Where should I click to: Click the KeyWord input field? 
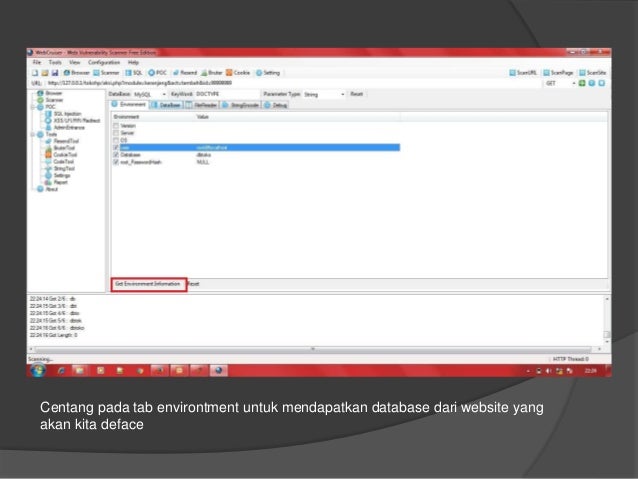click(226, 94)
